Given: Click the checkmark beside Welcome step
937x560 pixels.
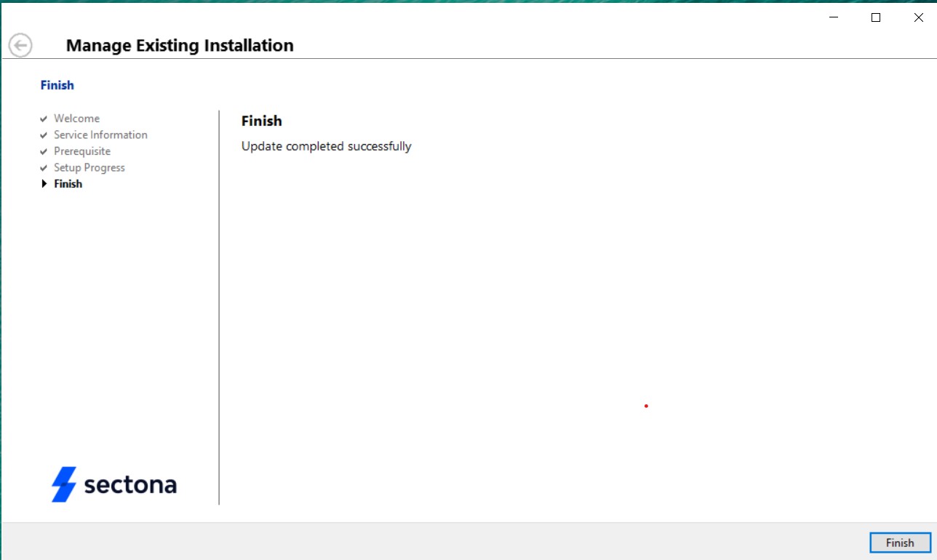Looking at the screenshot, I should pos(44,118).
